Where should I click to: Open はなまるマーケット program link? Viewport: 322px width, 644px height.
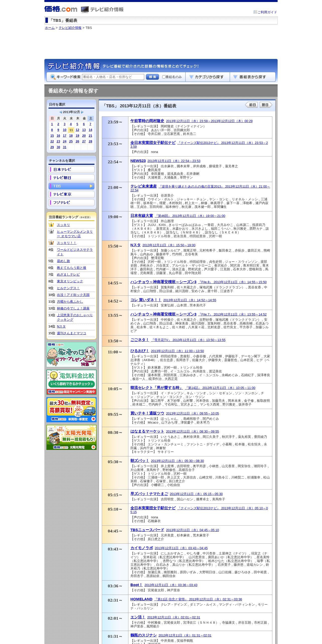pyautogui.click(x=147, y=431)
